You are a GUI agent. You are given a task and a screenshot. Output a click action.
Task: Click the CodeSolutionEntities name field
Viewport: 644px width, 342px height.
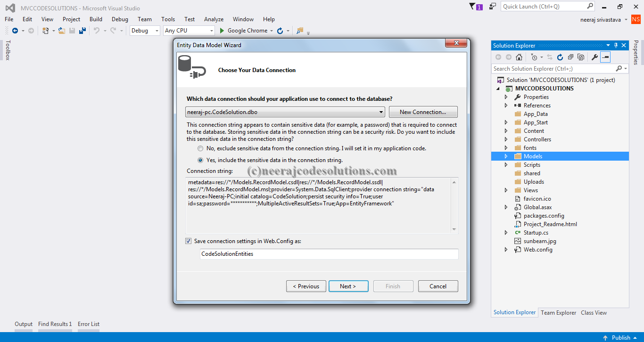329,254
